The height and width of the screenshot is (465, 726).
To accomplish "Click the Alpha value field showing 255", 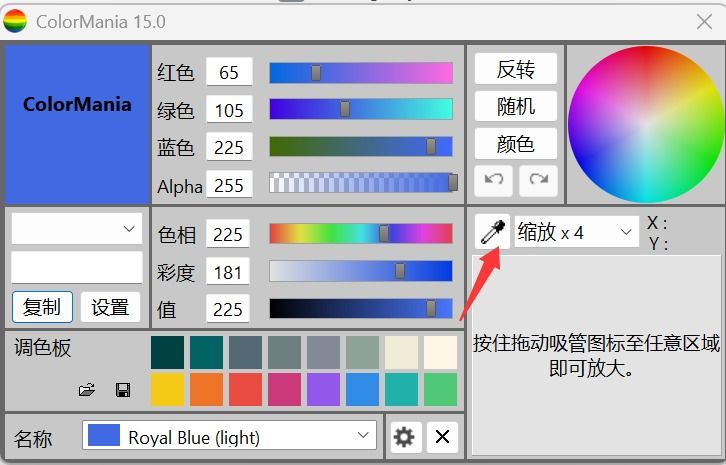I will 229,185.
